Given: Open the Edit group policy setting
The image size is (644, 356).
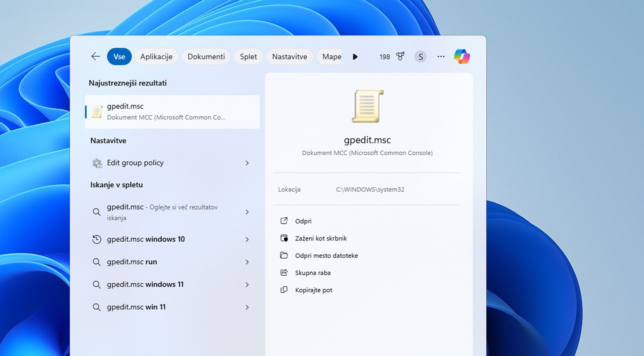Looking at the screenshot, I should point(172,163).
